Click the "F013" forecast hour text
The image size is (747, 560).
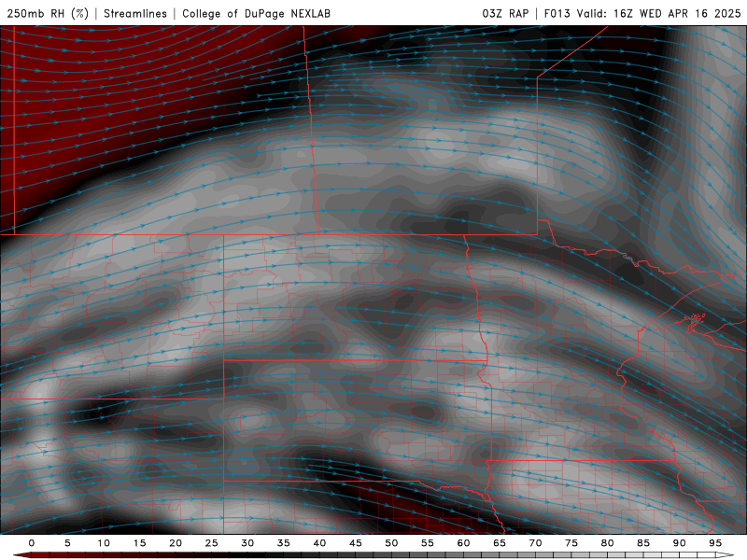point(557,13)
